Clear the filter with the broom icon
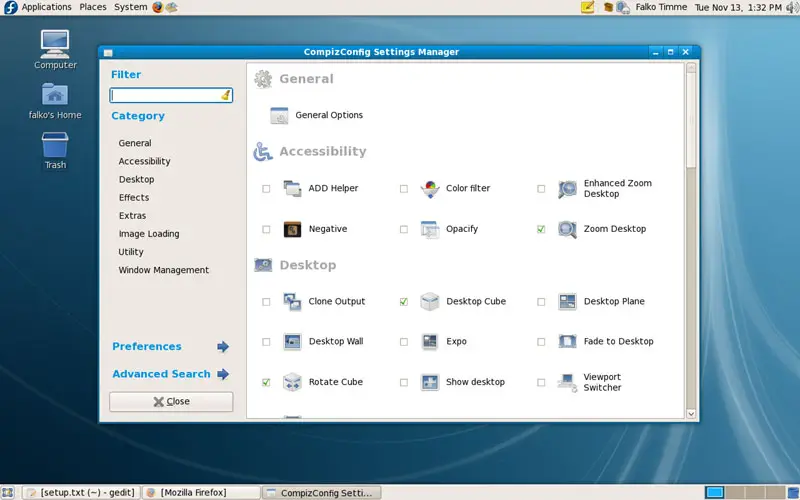The width and height of the screenshot is (800, 500). coord(226,95)
